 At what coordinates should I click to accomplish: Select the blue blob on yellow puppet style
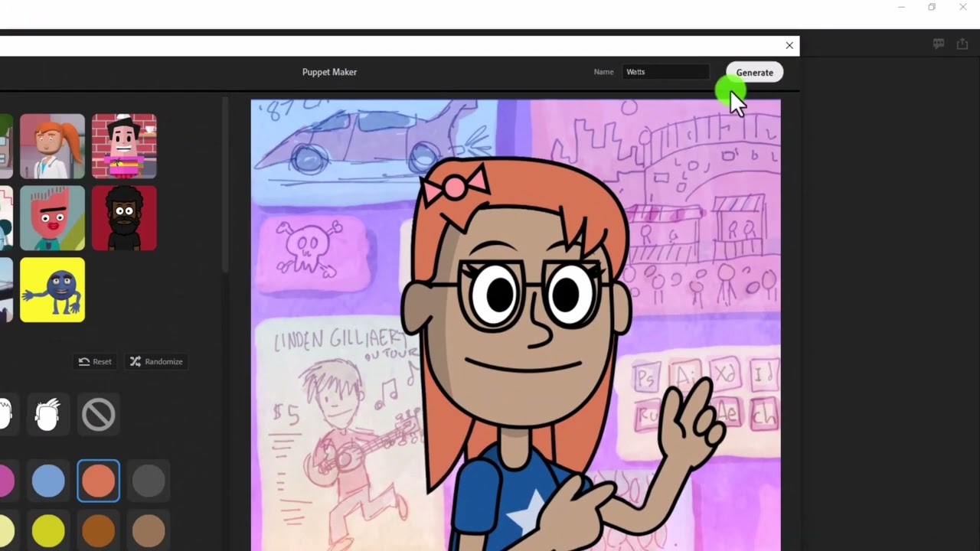pos(52,290)
